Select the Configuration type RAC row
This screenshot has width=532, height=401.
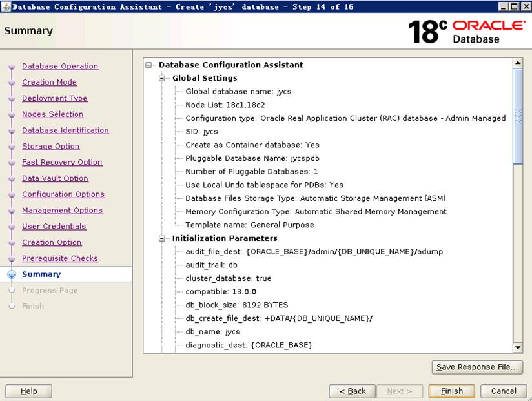pos(345,118)
